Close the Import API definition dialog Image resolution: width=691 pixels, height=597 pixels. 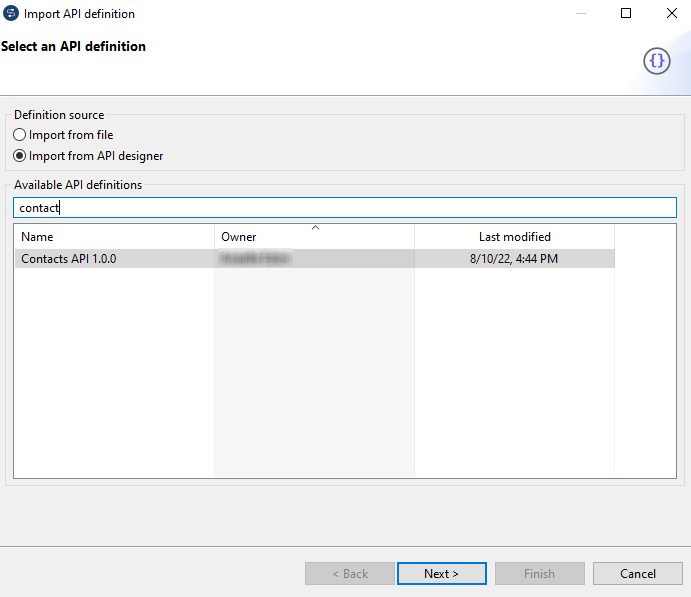671,14
